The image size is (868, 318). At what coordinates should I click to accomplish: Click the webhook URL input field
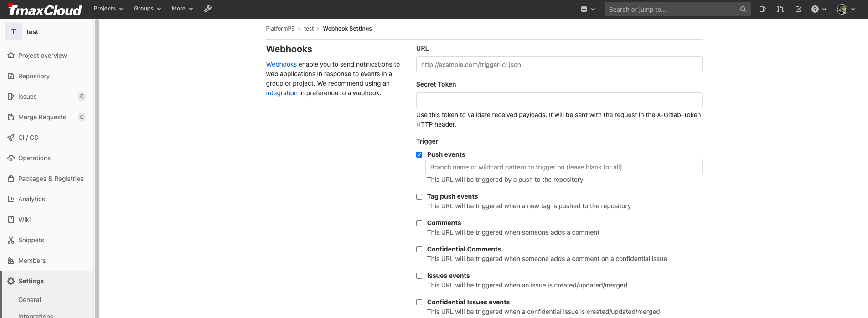coord(559,65)
